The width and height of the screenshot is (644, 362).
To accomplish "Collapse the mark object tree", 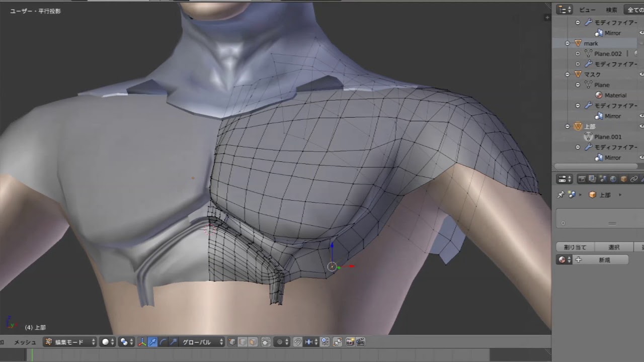I will click(568, 43).
